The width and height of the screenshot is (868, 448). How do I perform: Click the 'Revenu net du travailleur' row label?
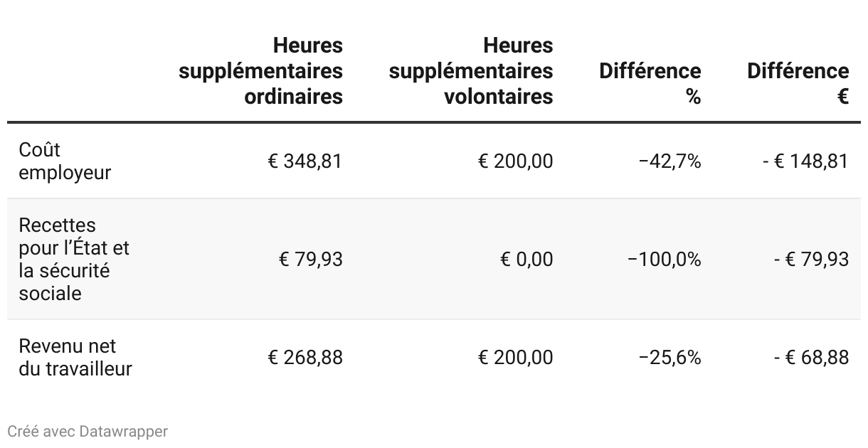(x=75, y=357)
